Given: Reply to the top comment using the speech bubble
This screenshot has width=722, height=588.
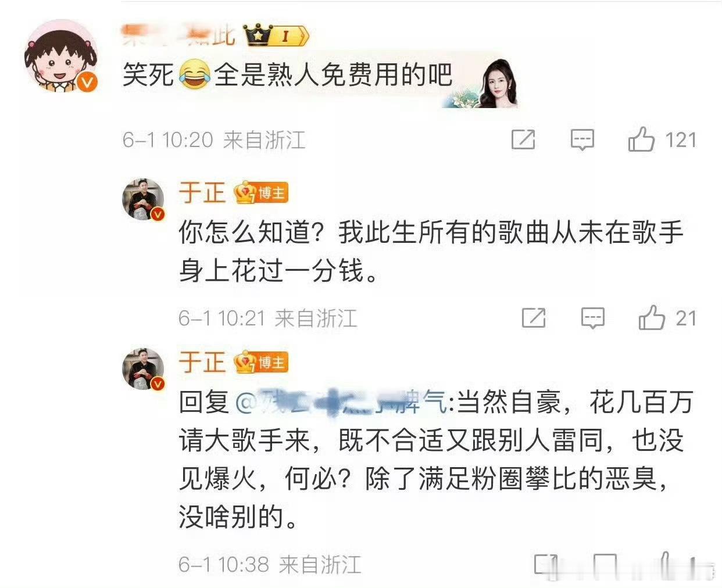Looking at the screenshot, I should pos(582,140).
